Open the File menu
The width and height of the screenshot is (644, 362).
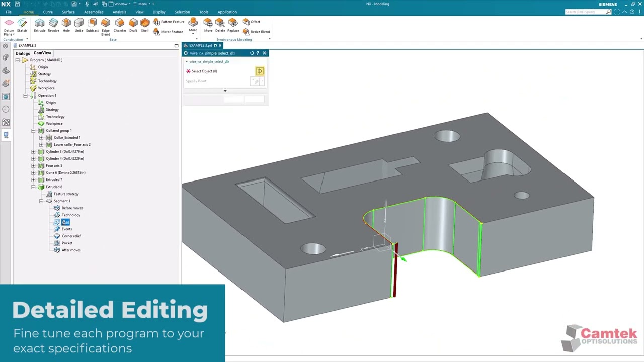click(x=9, y=12)
